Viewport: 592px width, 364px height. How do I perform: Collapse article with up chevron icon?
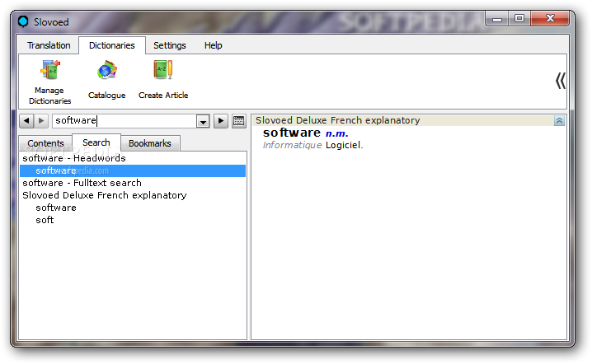[559, 121]
